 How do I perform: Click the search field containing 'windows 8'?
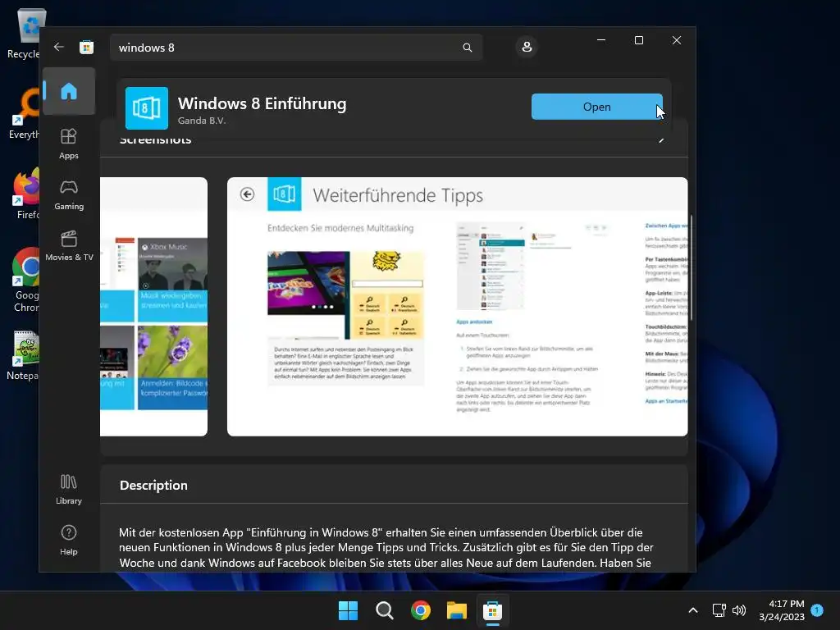(x=295, y=48)
